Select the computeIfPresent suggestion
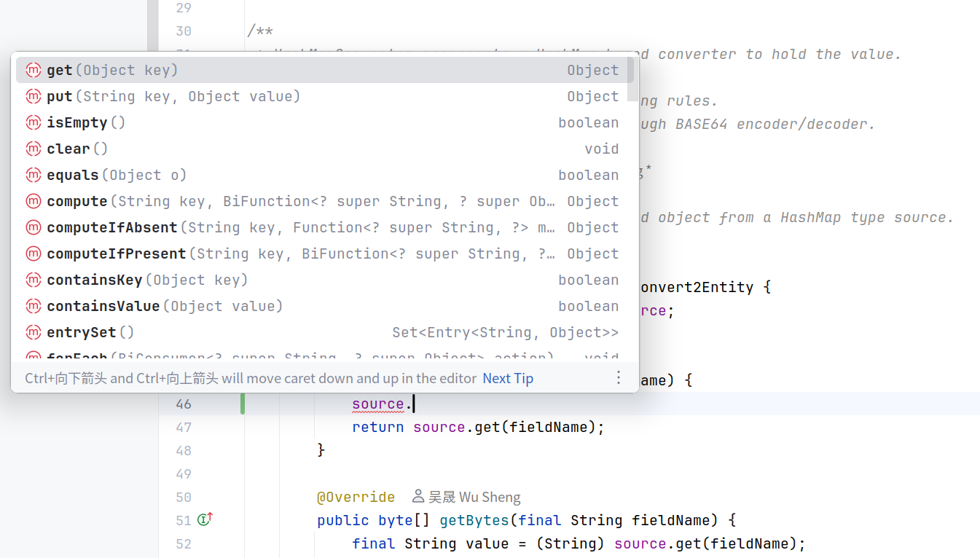This screenshot has height=558, width=980. click(x=325, y=254)
